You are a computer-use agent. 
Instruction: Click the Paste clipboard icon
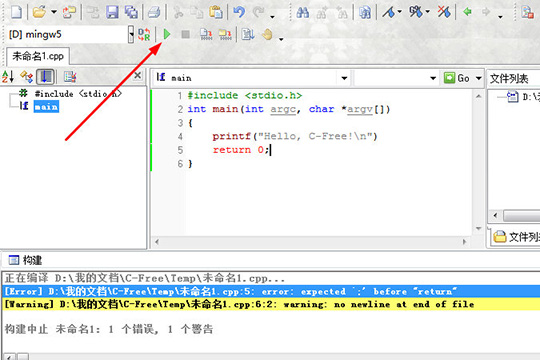216,12
